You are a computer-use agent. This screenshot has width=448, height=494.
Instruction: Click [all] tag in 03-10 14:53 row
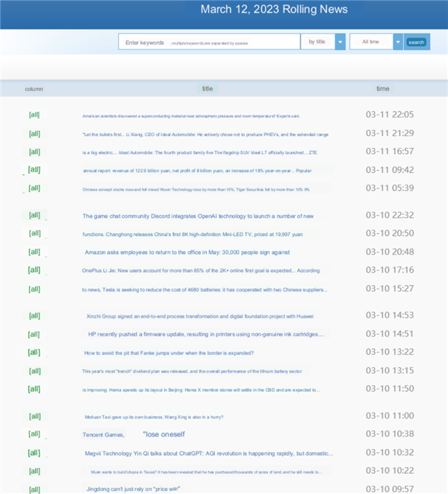(34, 315)
